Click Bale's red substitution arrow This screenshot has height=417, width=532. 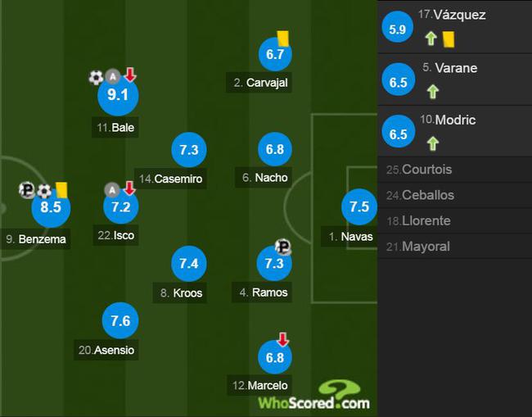tap(130, 75)
